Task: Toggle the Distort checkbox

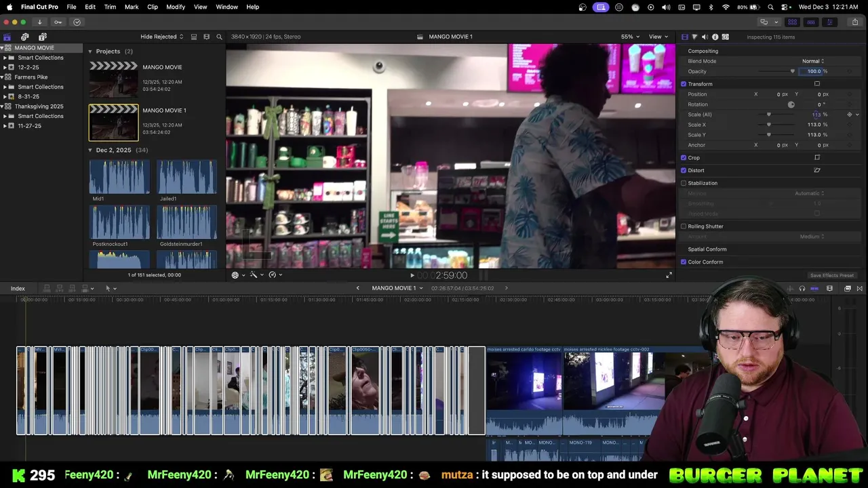Action: [684, 170]
